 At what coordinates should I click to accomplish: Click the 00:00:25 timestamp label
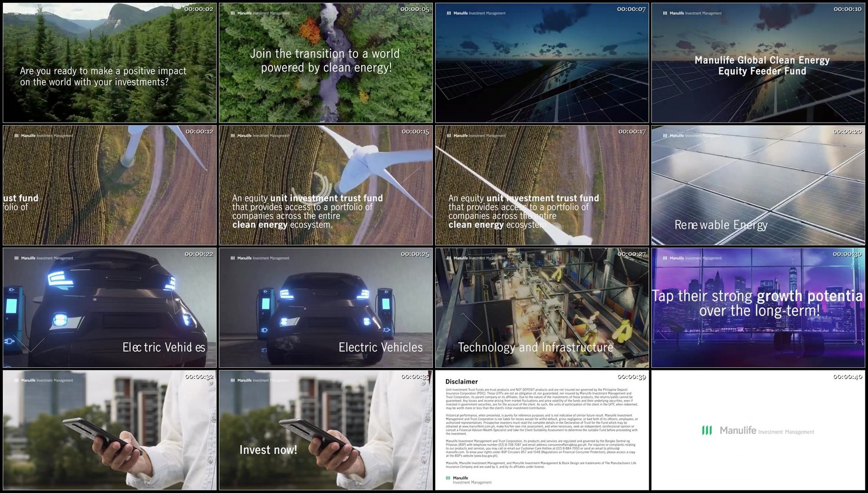(415, 254)
